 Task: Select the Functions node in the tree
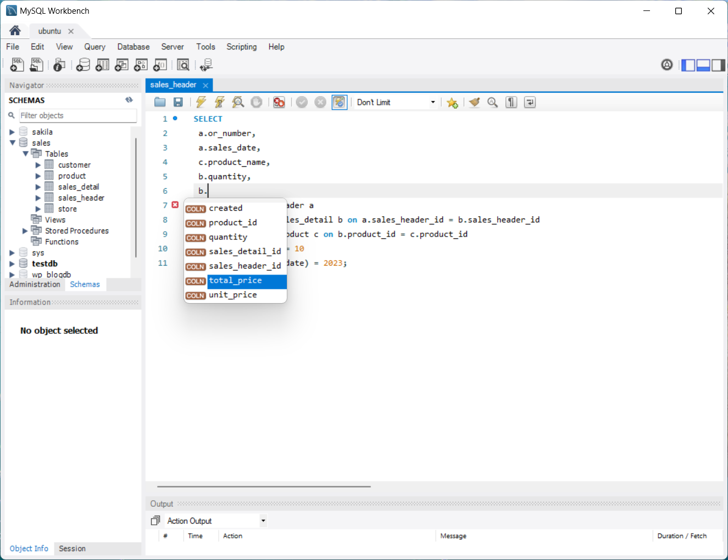(x=62, y=242)
